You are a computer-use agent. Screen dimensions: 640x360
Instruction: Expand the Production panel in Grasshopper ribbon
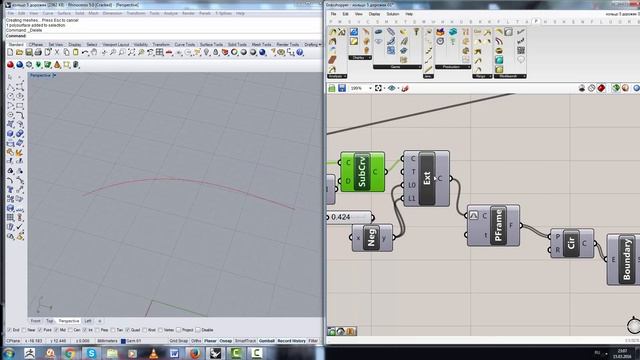click(x=453, y=67)
